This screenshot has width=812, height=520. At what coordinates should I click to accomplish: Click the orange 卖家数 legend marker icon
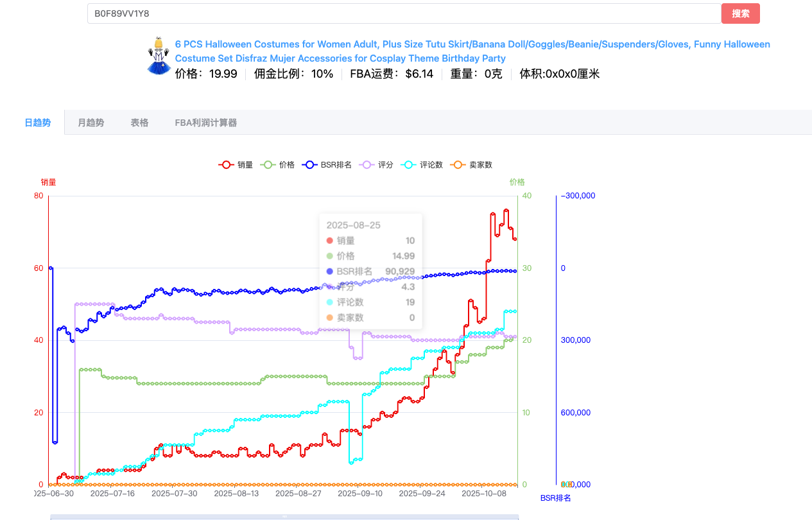pyautogui.click(x=458, y=165)
